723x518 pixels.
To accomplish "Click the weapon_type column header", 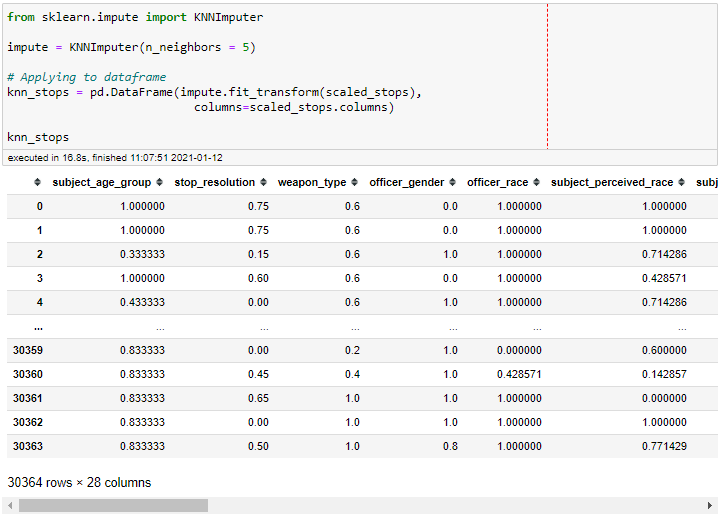I will click(x=312, y=182).
